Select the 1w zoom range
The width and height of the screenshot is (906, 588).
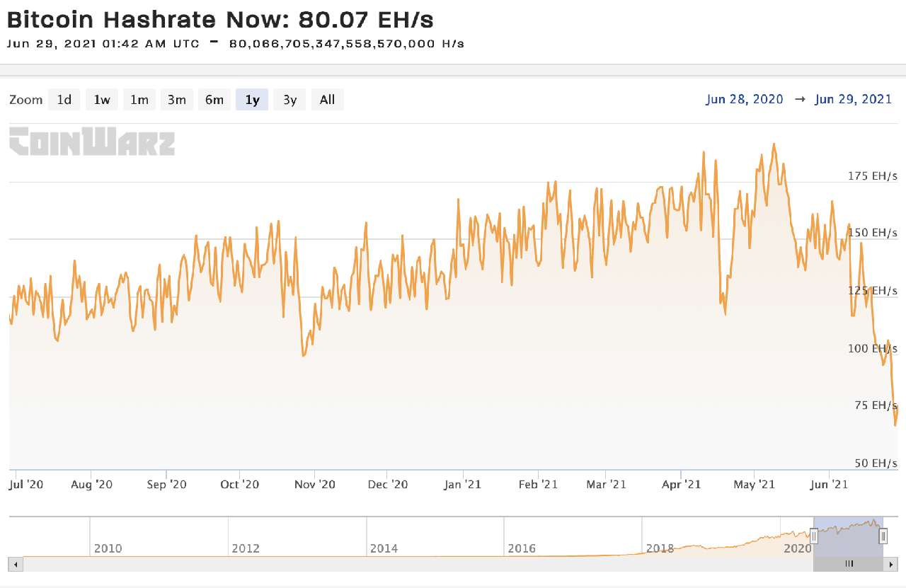coord(102,100)
